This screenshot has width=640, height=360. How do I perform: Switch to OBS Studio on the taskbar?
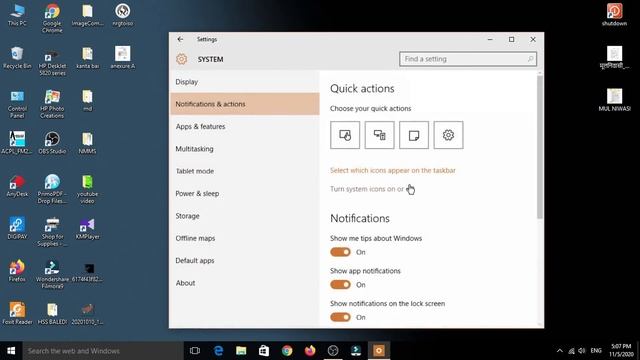(333, 351)
